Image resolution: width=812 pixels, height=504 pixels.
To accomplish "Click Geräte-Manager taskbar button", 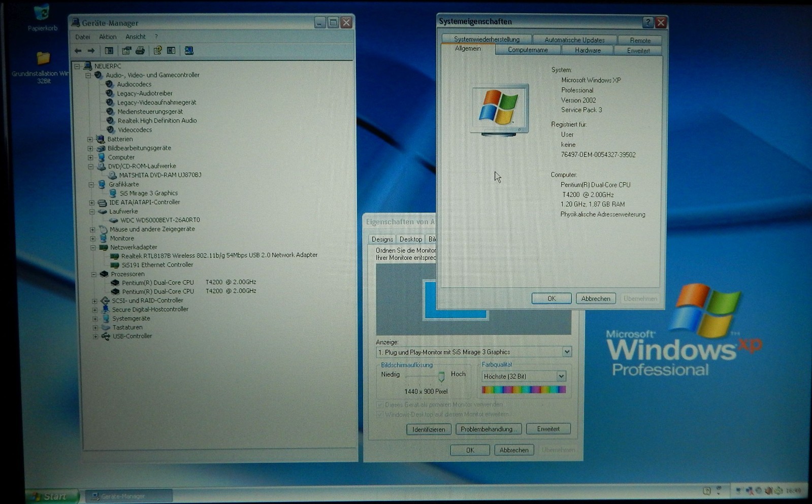I will (128, 496).
